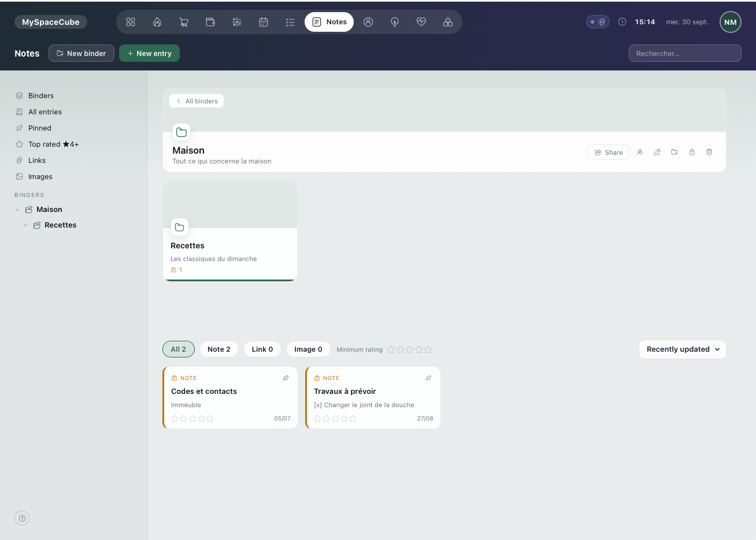Viewport: 756px width, 540px height.
Task: Delete the Maison binder with the trash icon
Action: [709, 152]
